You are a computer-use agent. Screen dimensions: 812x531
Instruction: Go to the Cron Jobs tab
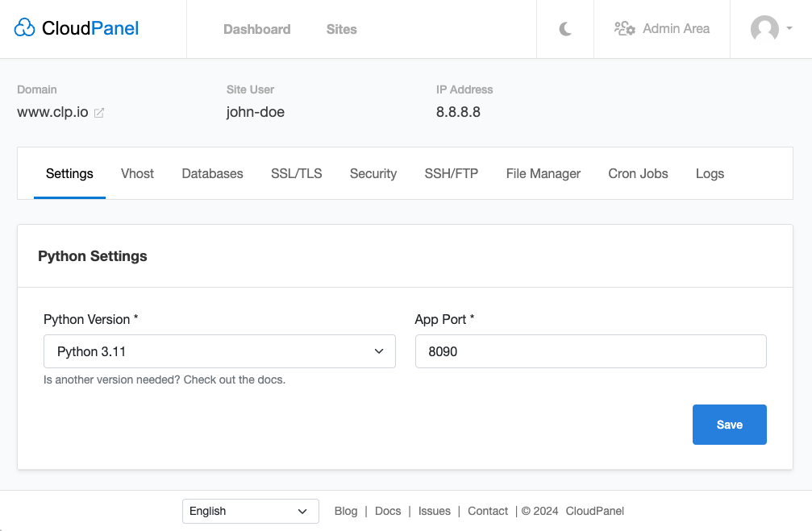pyautogui.click(x=638, y=173)
